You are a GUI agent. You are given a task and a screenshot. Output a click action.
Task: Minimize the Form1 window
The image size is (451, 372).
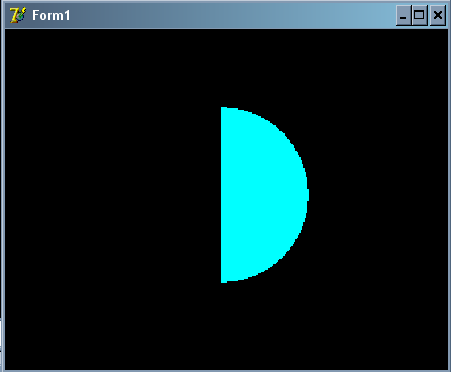(403, 15)
